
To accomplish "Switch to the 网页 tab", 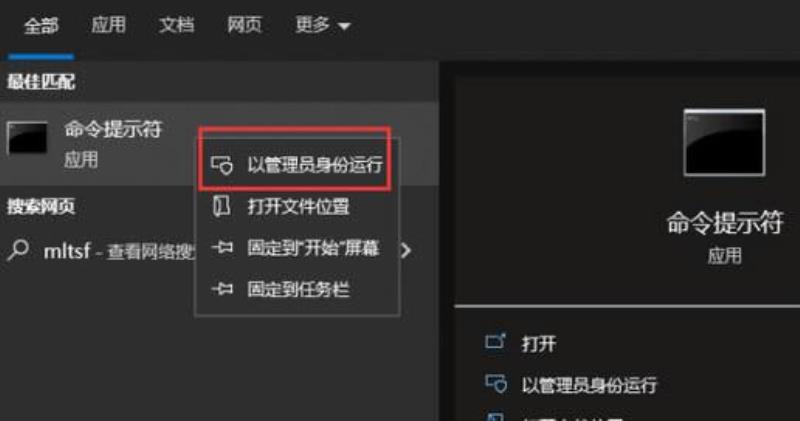I will pos(244,24).
